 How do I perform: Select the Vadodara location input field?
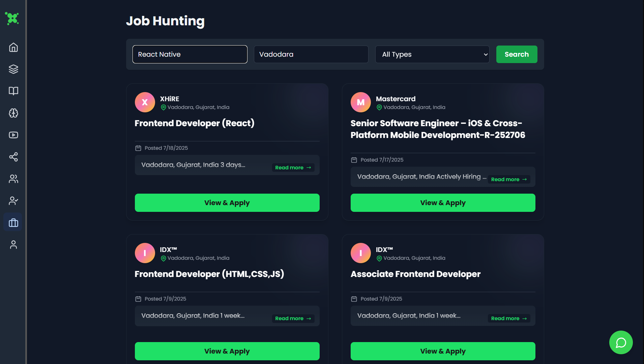click(311, 54)
